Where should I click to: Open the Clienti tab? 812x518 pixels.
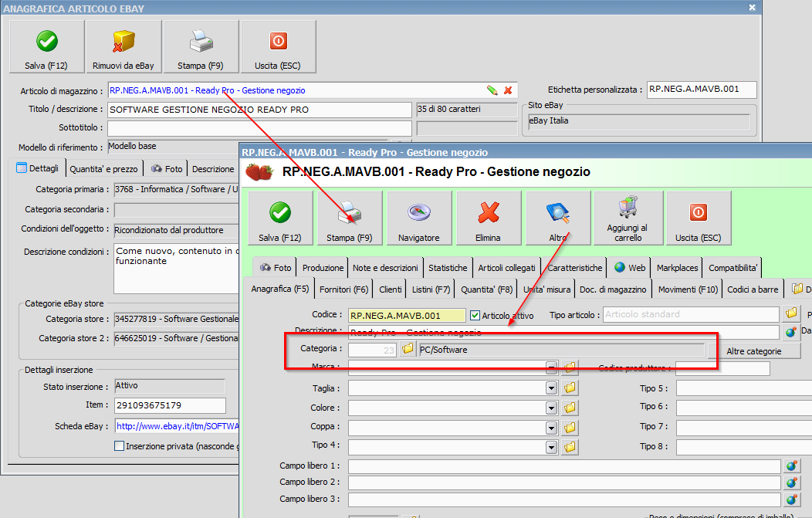click(x=390, y=289)
